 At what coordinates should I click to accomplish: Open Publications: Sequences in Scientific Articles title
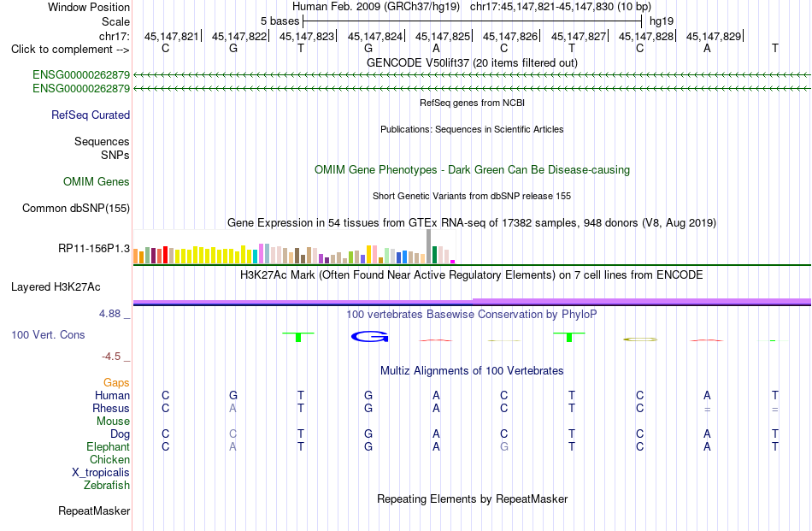[472, 129]
